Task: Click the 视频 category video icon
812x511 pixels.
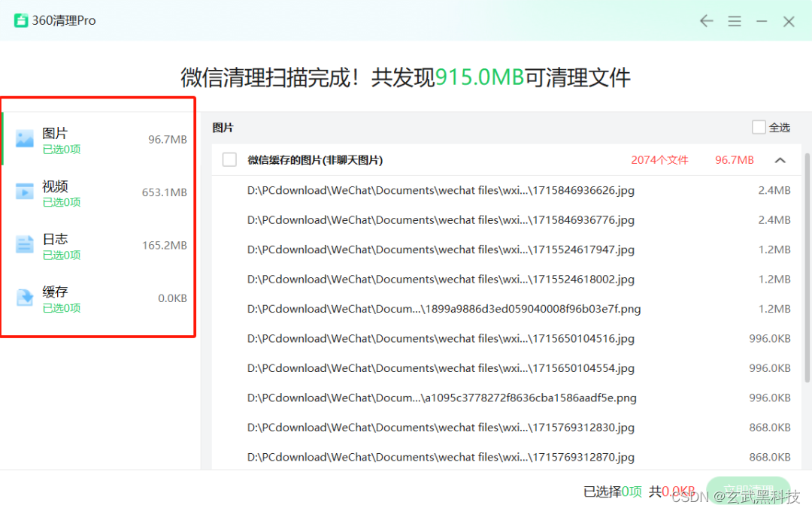Action: pyautogui.click(x=24, y=192)
